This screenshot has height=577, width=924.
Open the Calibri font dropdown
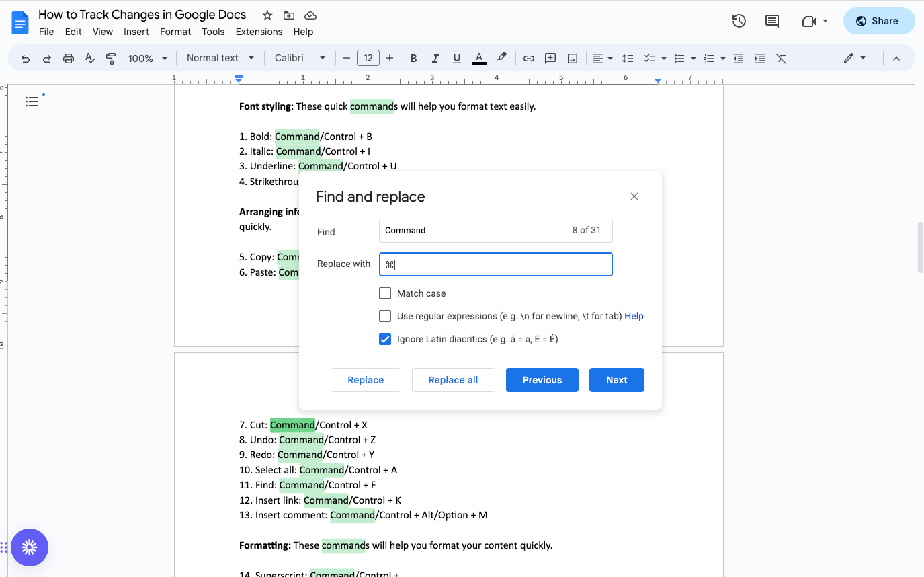tap(300, 59)
